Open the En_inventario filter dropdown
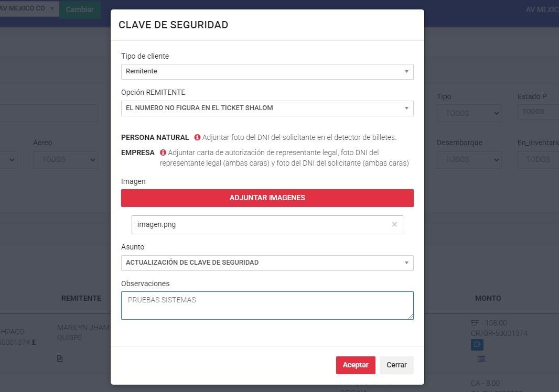 538,159
